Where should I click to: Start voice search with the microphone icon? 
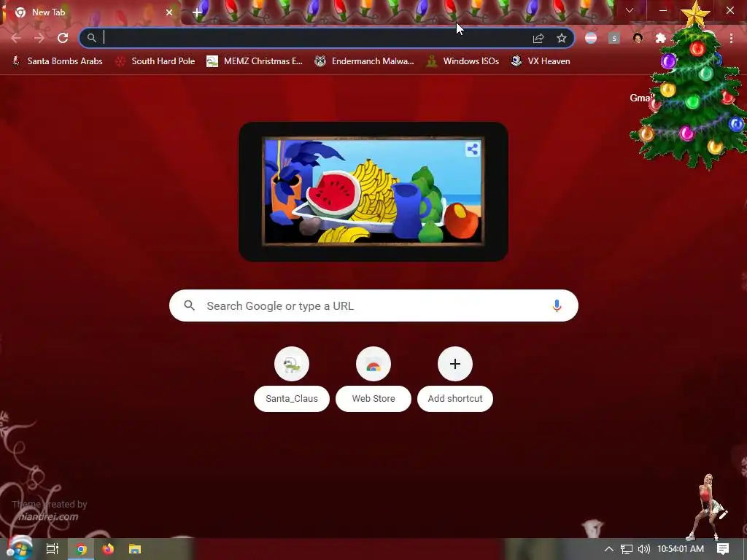[557, 306]
